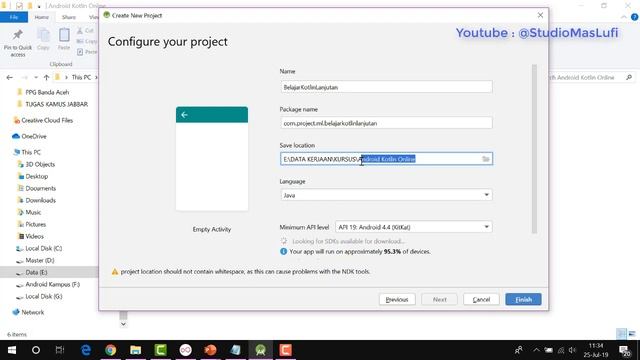Click the Finish button
Image resolution: width=640 pixels, height=360 pixels.
click(x=523, y=299)
